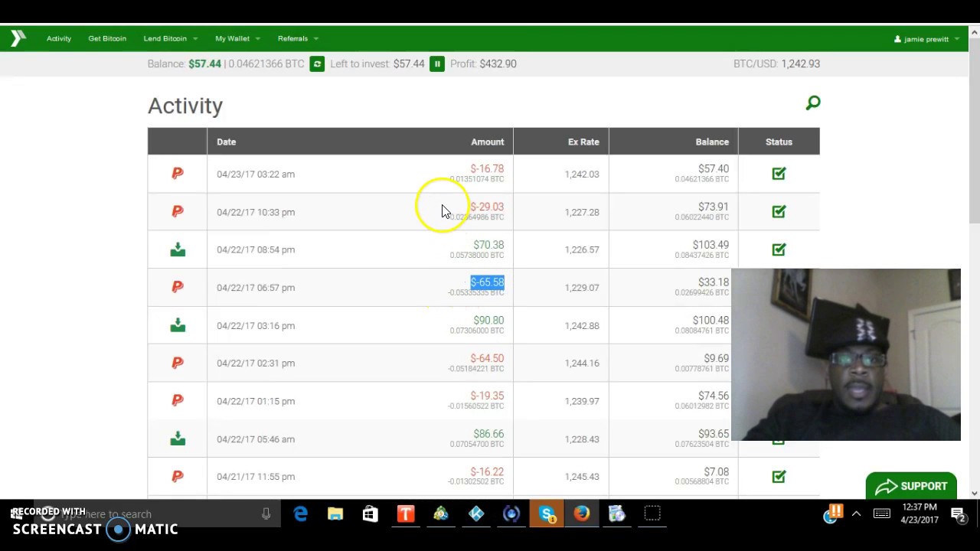Click the payment icon in 04/22/17 02:31 pm row
The image size is (980, 551).
(178, 363)
